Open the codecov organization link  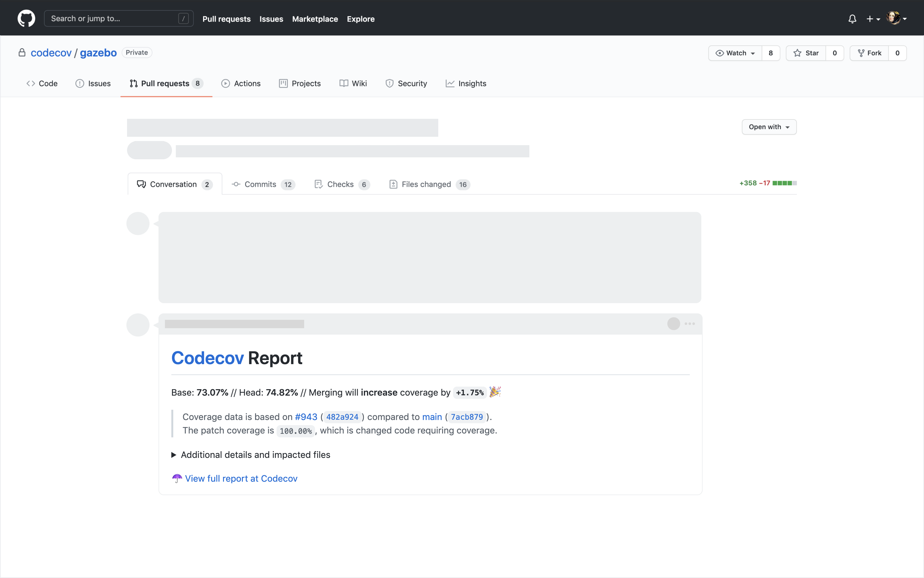pyautogui.click(x=51, y=53)
